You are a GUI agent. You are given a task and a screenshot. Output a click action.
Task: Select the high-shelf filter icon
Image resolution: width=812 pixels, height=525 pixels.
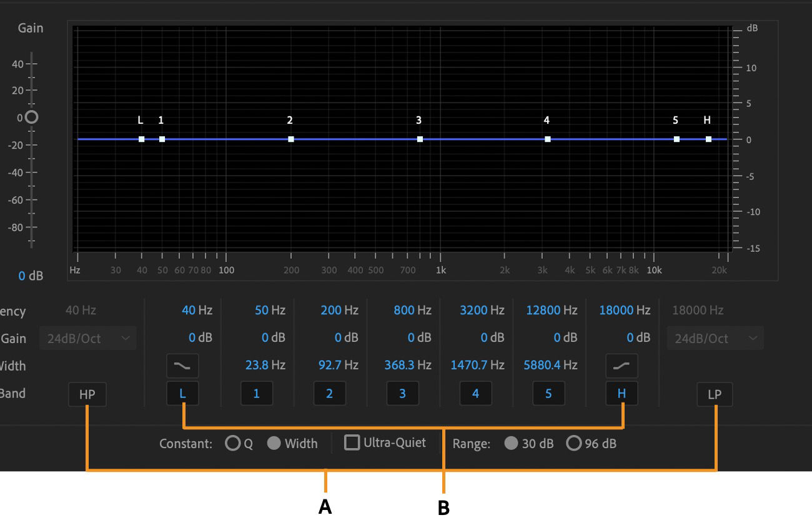[622, 366]
